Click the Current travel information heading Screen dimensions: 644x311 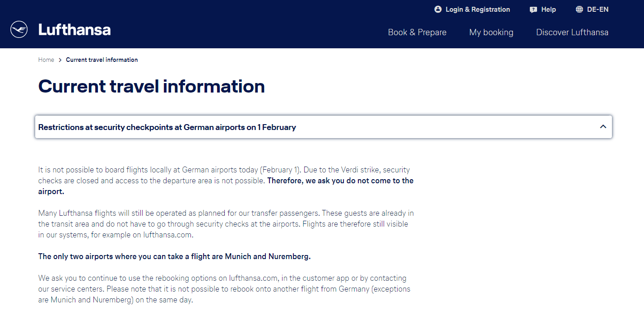coord(152,86)
